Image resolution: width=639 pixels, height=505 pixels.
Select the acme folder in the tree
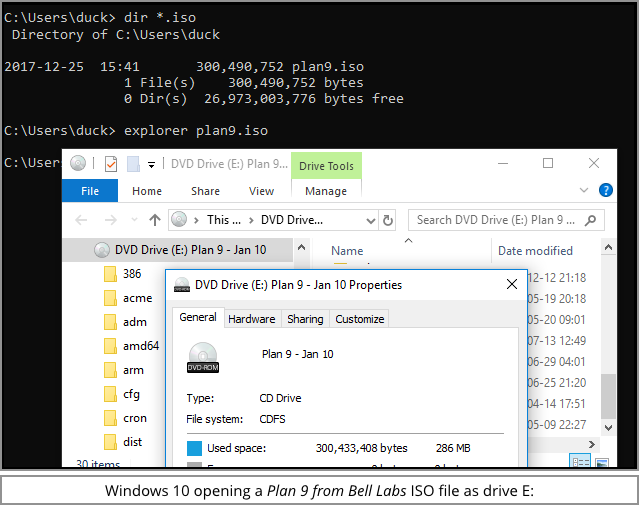click(x=137, y=298)
